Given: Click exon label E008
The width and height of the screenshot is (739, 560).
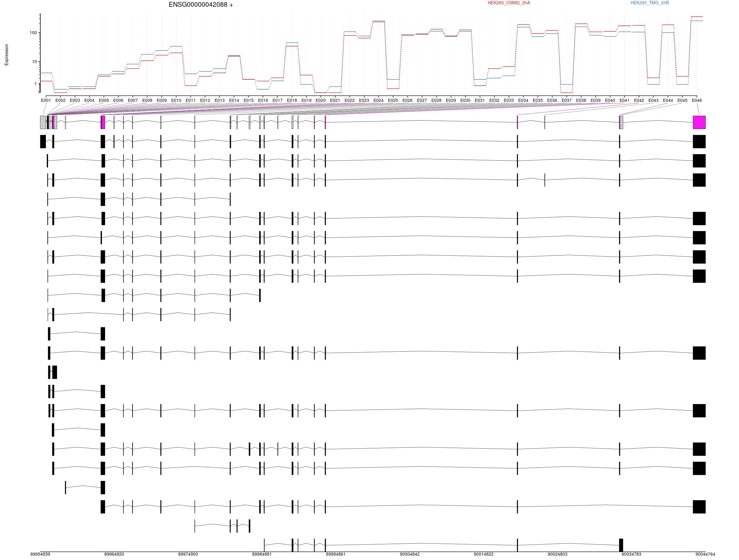Looking at the screenshot, I should tap(147, 101).
